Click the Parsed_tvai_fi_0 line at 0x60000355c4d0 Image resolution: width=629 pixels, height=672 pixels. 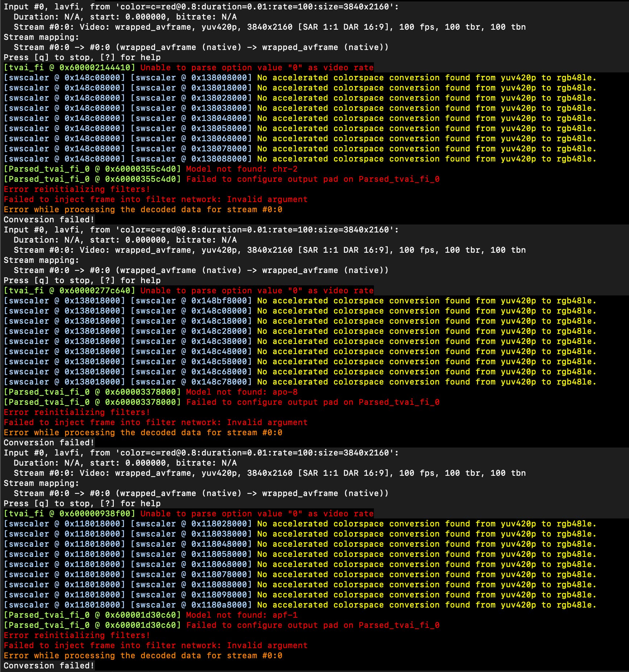pos(92,169)
